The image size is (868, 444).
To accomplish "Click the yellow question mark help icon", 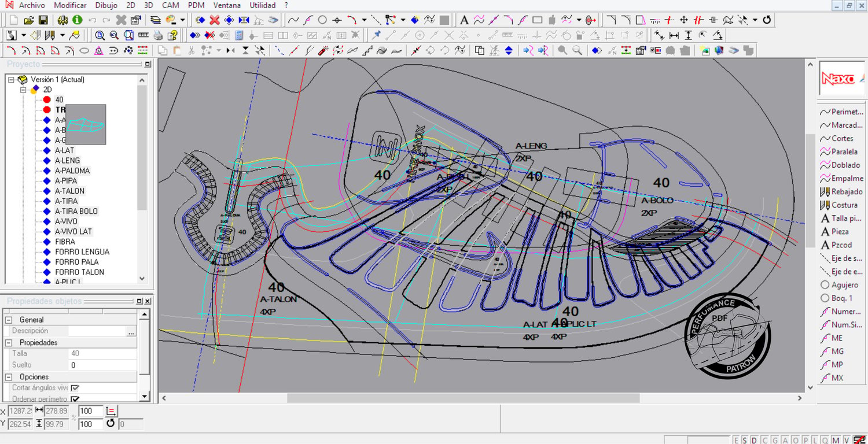I will coord(172,35).
